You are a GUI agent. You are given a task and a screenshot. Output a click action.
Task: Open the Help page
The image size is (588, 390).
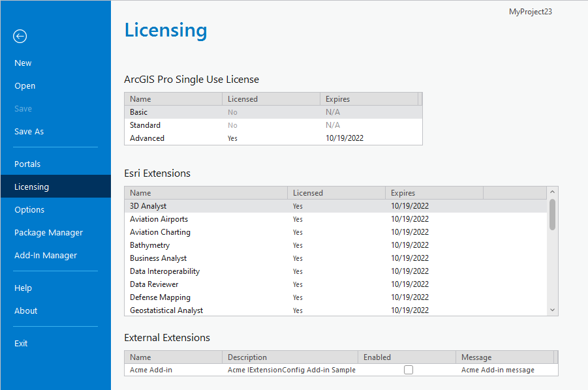[x=23, y=288]
